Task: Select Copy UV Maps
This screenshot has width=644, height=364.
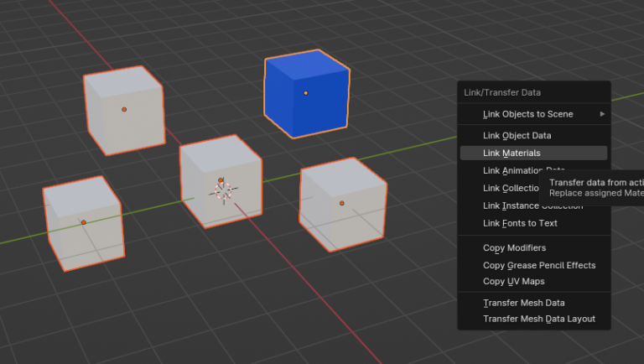Action: (513, 281)
